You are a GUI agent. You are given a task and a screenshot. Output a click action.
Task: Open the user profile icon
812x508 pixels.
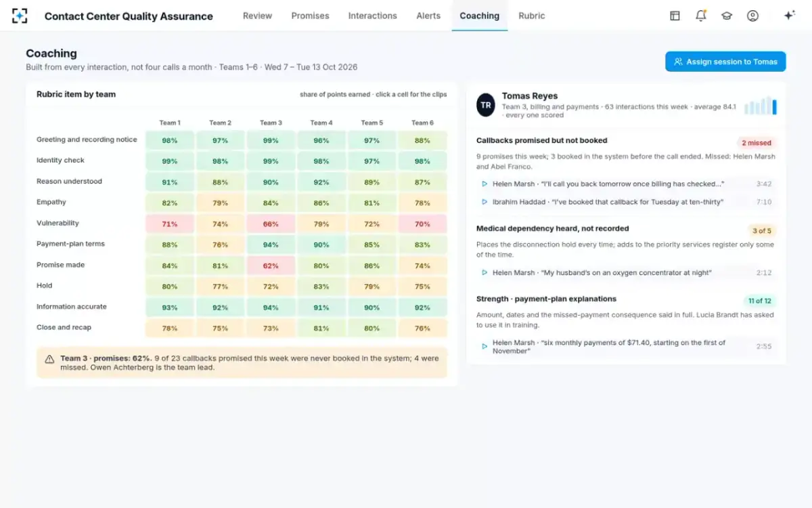[752, 16]
